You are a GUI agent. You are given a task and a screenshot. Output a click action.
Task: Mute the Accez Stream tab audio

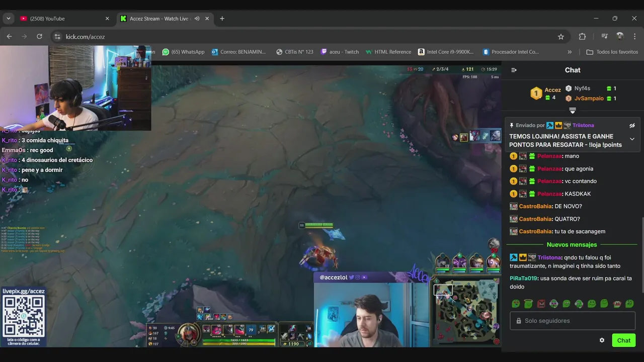tap(197, 19)
